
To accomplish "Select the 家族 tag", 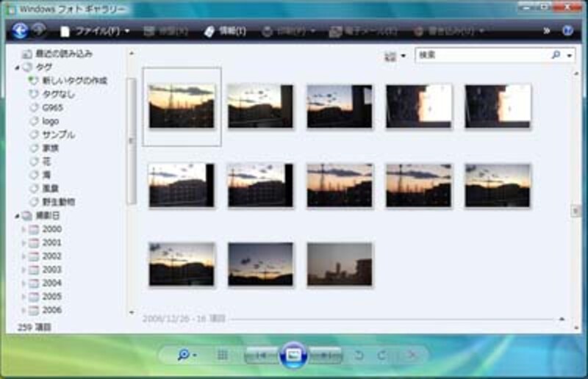I will point(44,148).
